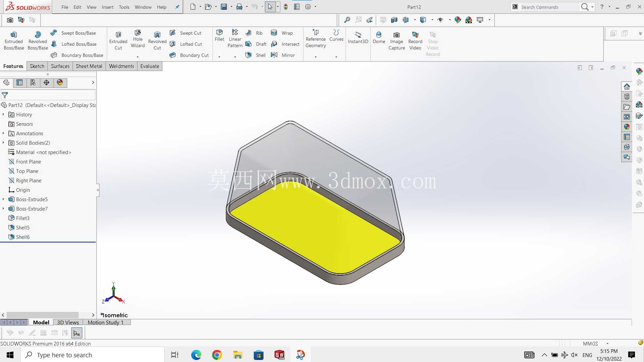Image resolution: width=644 pixels, height=362 pixels.
Task: Select the Rib tool
Action: click(254, 33)
